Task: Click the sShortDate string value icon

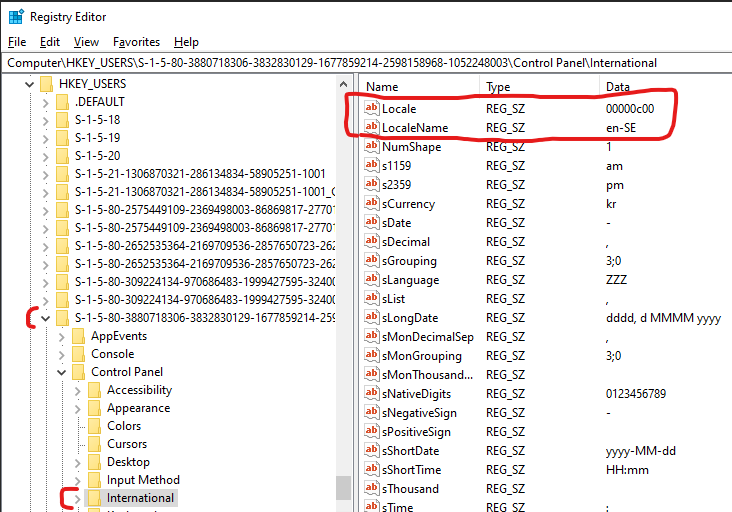Action: coord(372,450)
